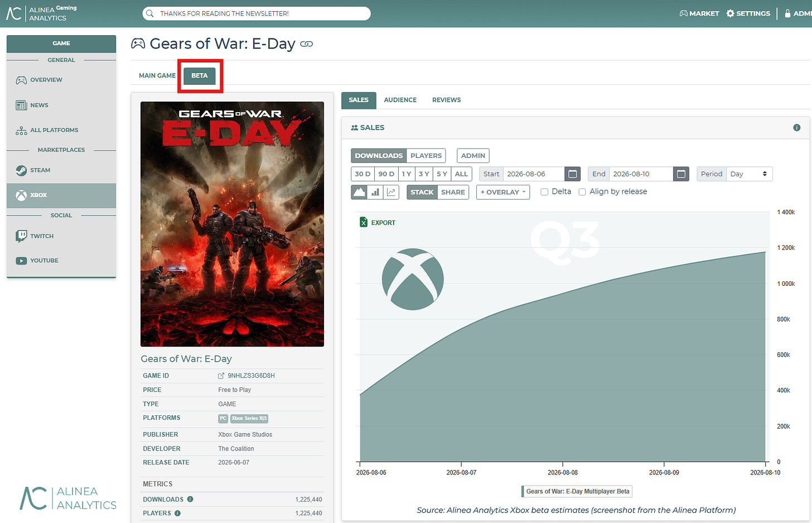Click the Game header in sidebar
This screenshot has width=812, height=523.
point(61,44)
